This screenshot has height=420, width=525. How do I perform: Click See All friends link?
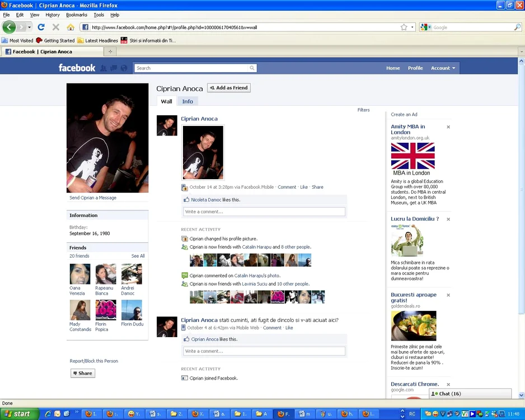click(138, 256)
